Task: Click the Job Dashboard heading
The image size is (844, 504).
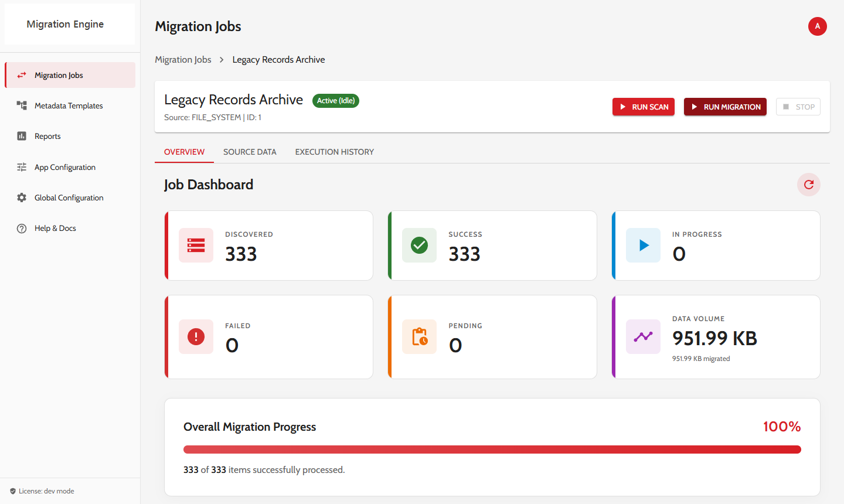Action: pyautogui.click(x=209, y=185)
